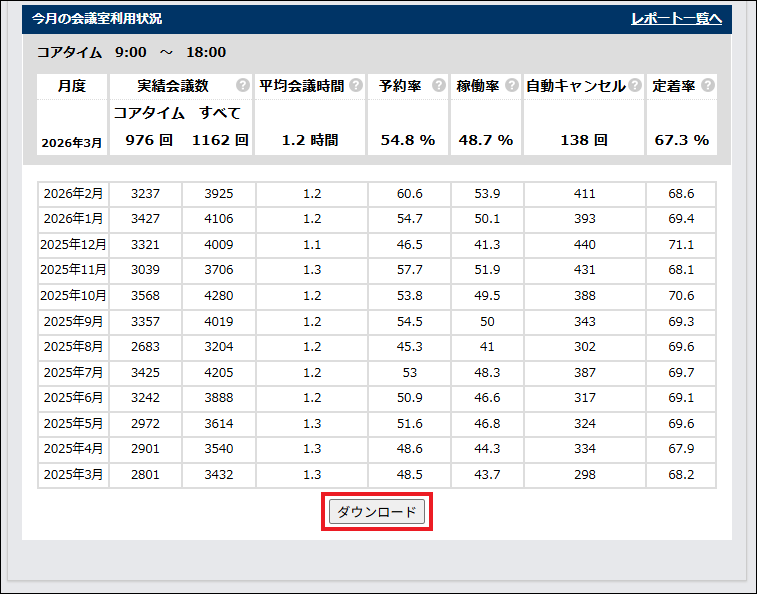Select the 2025年3月 row month cell
This screenshot has width=757, height=594.
click(x=74, y=474)
